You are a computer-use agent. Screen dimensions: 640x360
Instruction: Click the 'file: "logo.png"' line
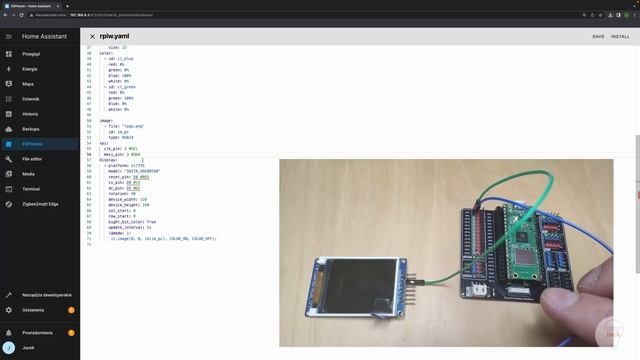coord(124,126)
